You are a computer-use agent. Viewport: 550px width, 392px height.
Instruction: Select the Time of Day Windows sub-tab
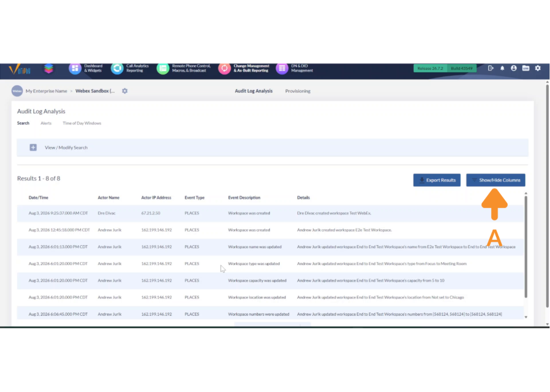82,123
